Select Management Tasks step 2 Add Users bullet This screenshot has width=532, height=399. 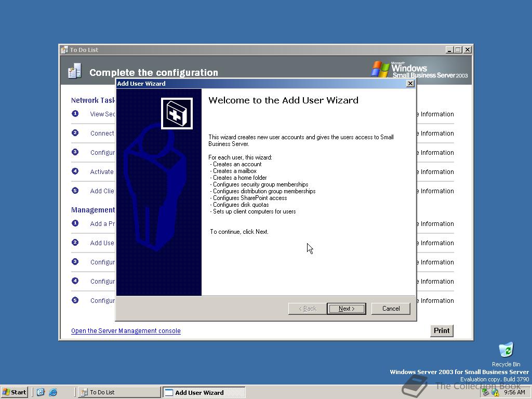coord(75,243)
